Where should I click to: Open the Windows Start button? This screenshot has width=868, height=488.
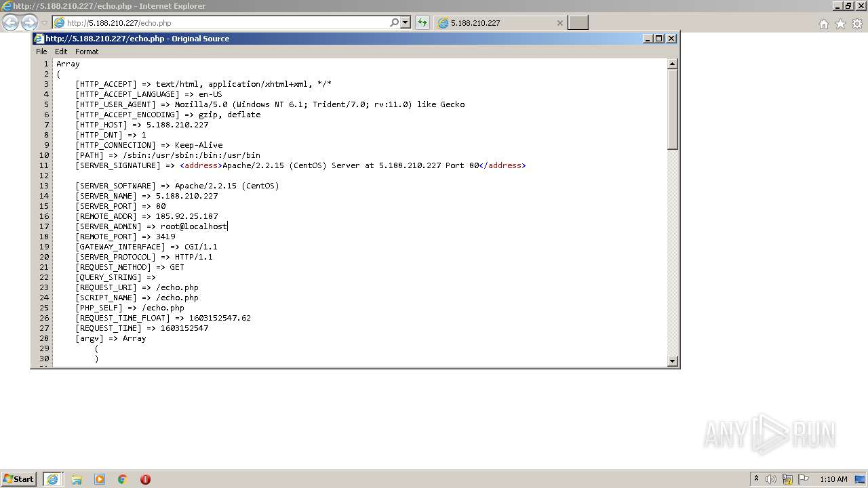click(19, 479)
